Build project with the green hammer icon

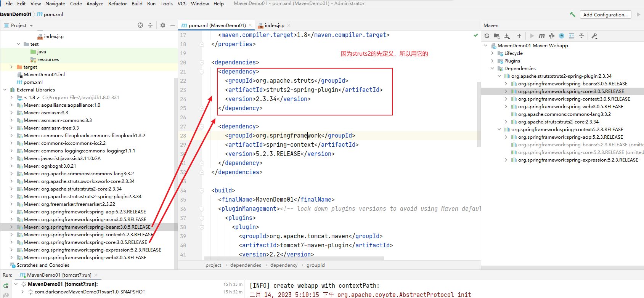pyautogui.click(x=572, y=14)
